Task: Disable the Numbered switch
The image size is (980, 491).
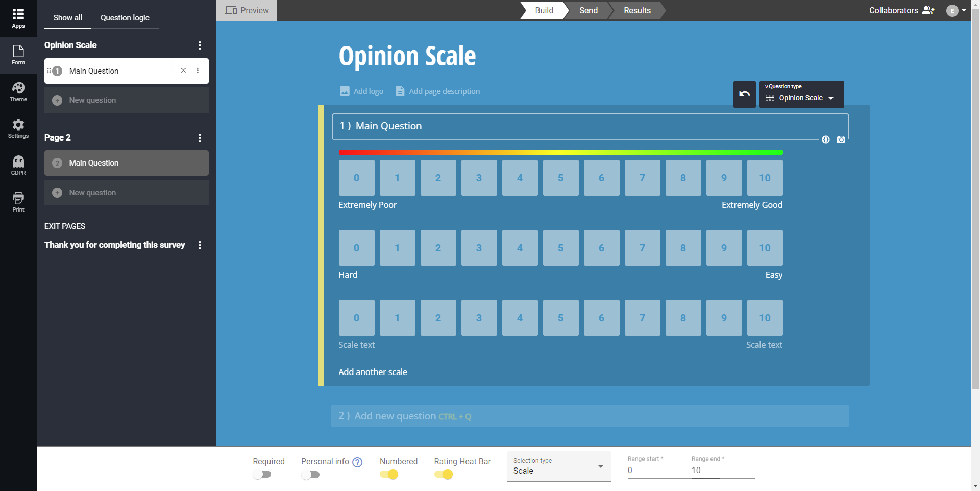Action: coord(389,475)
